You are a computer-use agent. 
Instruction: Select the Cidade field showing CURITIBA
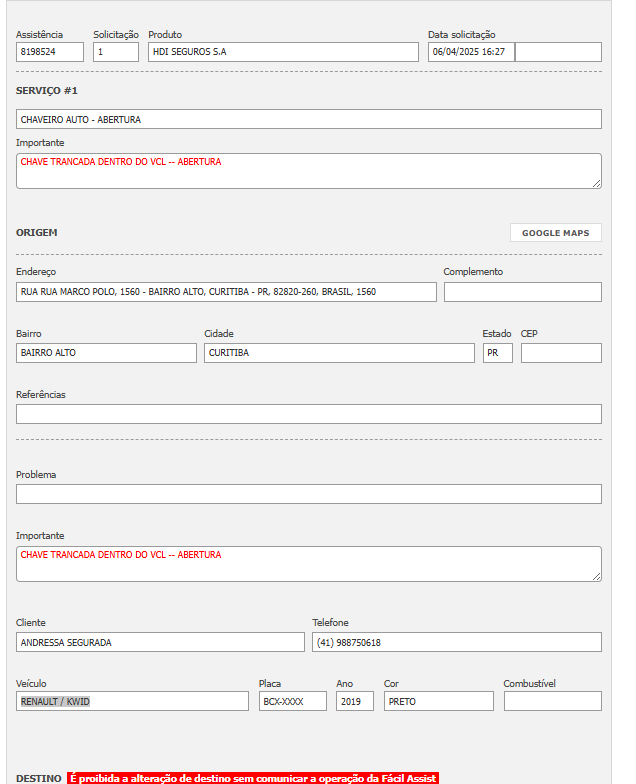339,353
